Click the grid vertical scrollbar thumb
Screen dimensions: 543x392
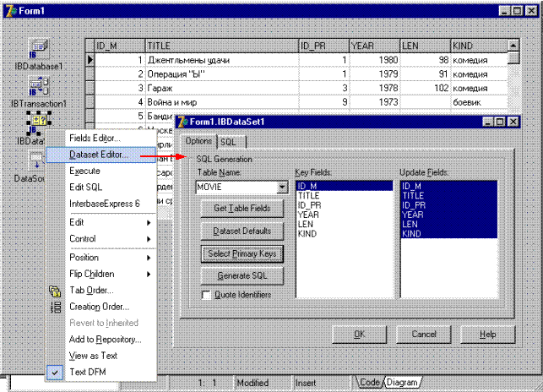pos(513,57)
